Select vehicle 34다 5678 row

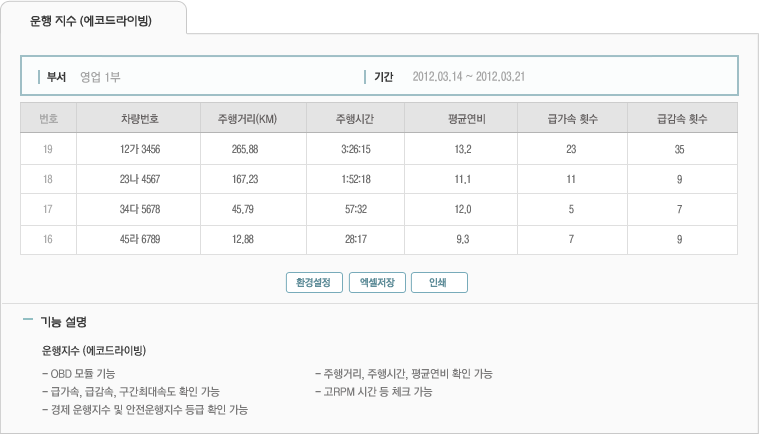[x=139, y=210]
